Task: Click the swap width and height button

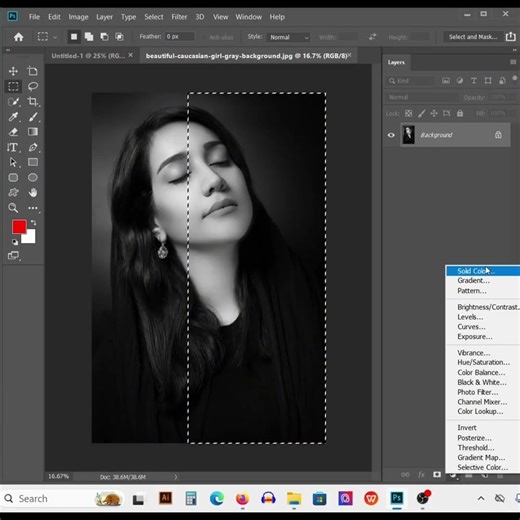Action: pos(372,37)
